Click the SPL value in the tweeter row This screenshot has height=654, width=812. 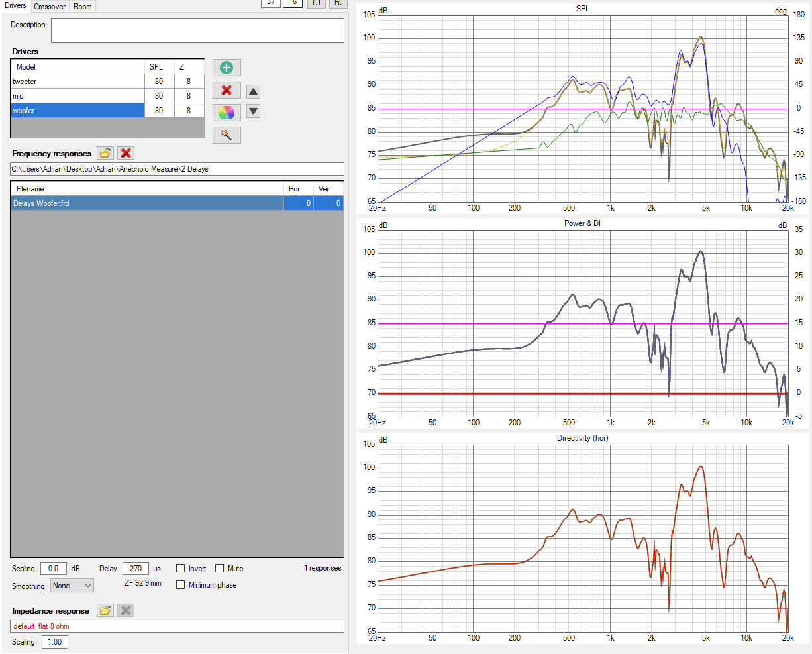coord(159,82)
